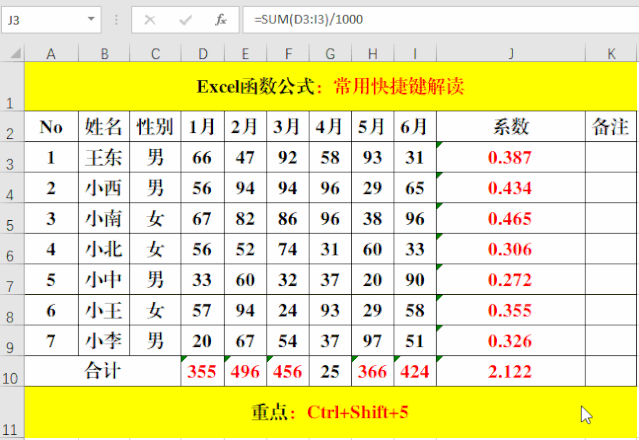Click the 'No' header cell
Screen dimensions: 639x440
pyautogui.click(x=51, y=127)
